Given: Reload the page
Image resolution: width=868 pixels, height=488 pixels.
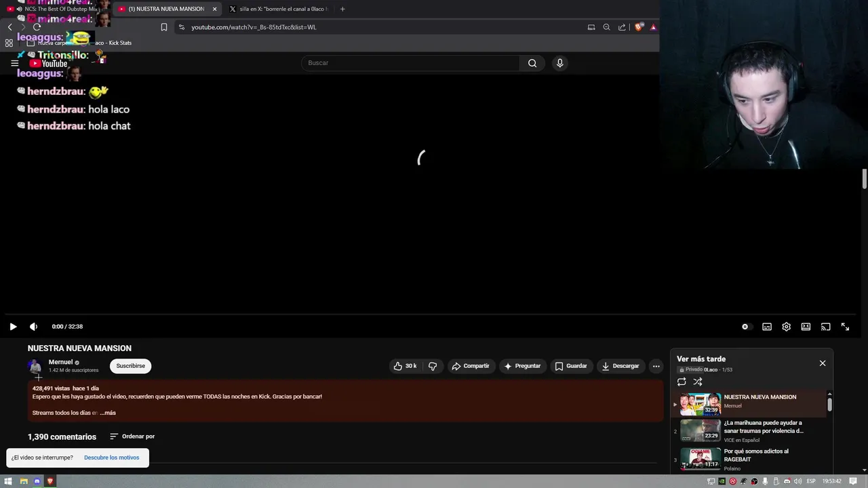Looking at the screenshot, I should (x=37, y=27).
